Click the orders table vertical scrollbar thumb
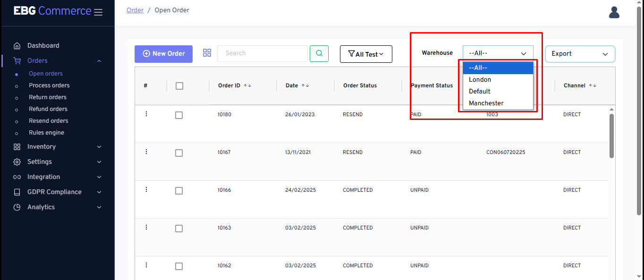The height and width of the screenshot is (280, 644). [611, 136]
